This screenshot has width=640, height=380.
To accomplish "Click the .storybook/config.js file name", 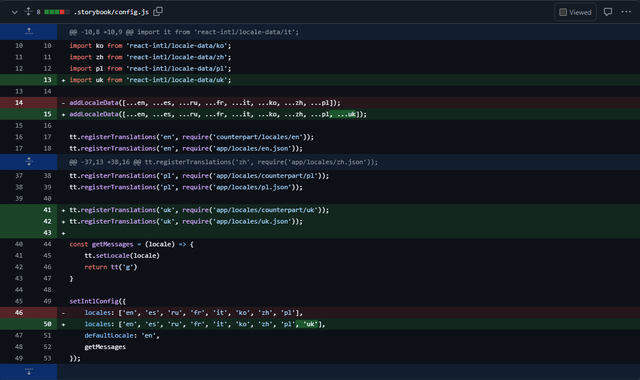I will [x=111, y=12].
